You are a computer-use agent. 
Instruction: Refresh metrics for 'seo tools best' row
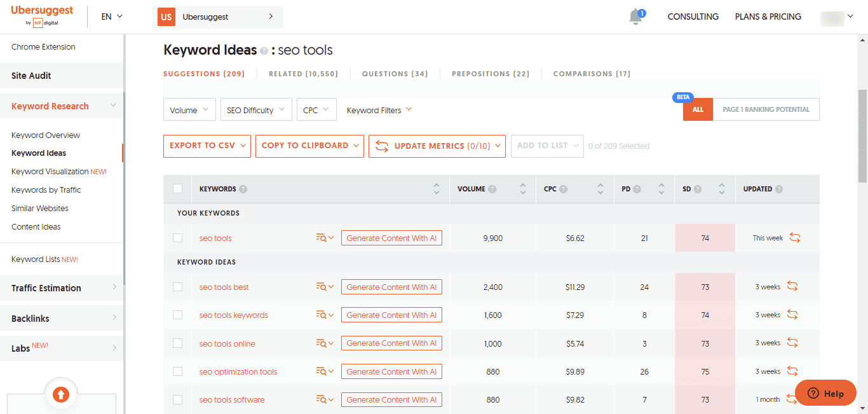pos(792,287)
